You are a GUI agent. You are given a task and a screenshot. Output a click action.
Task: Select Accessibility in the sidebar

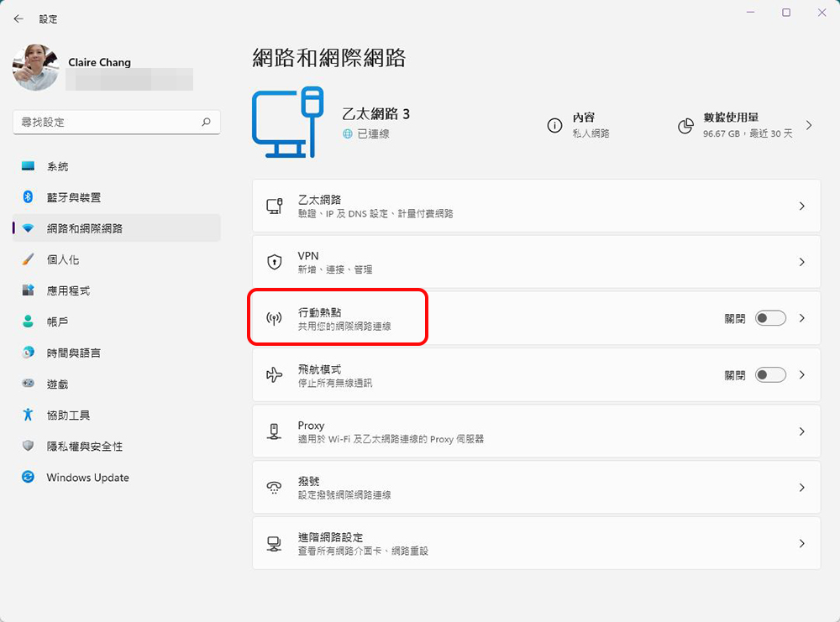pyautogui.click(x=68, y=416)
